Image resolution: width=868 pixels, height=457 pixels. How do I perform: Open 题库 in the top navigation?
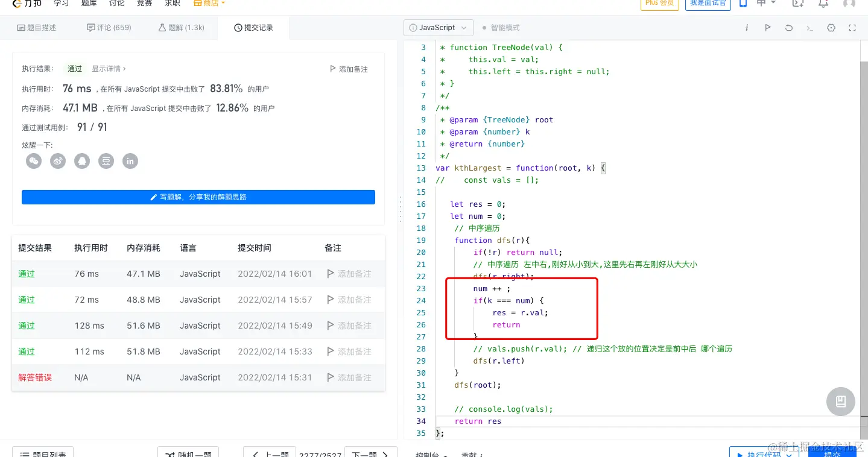click(89, 4)
